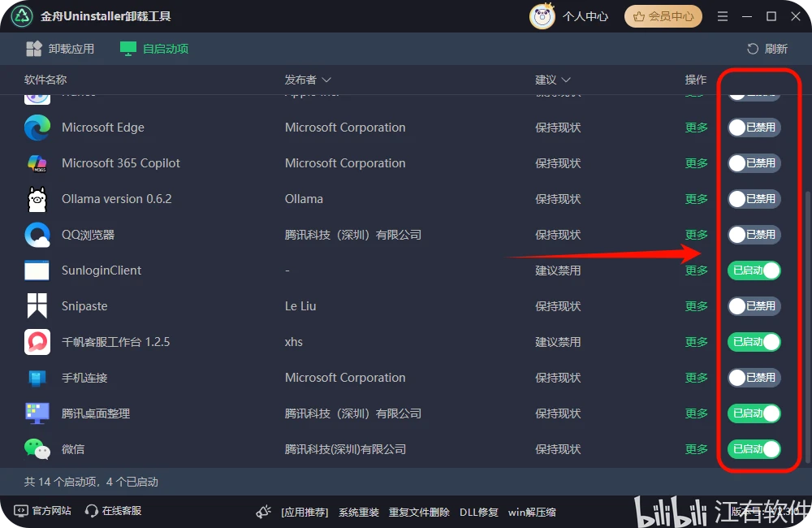Open the DLL修复 recommendation link
The height and width of the screenshot is (528, 812).
pyautogui.click(x=479, y=513)
